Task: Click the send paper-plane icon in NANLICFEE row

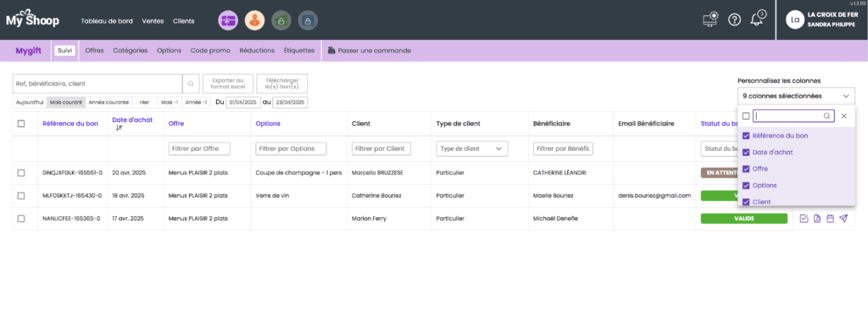Action: coord(843,219)
